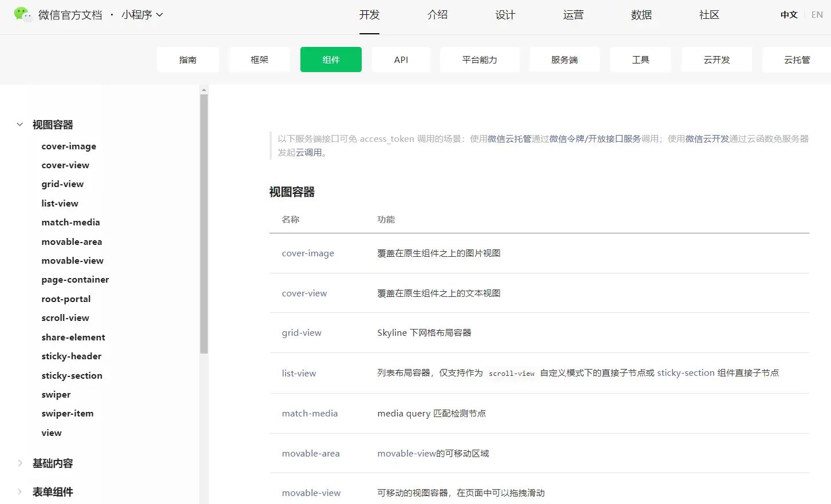
Task: Collapse the 视图容器 sidebar section
Action: [20, 125]
